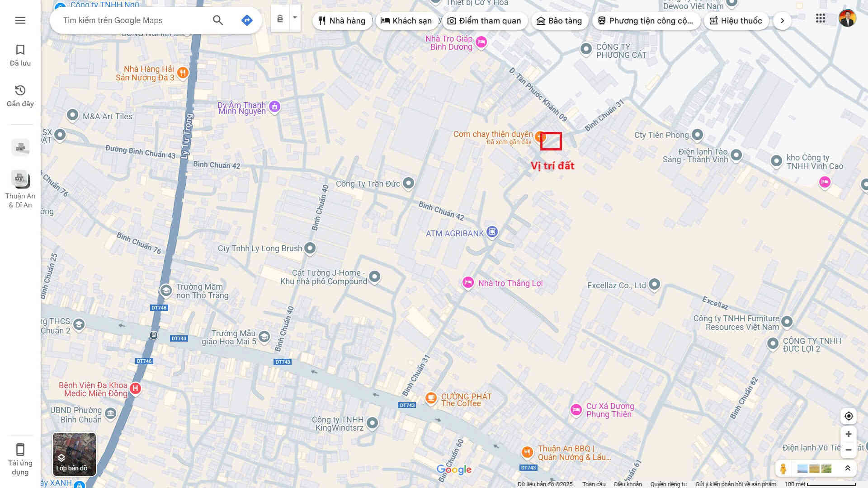
Task: Open the Gần đây recent history
Action: (x=20, y=96)
